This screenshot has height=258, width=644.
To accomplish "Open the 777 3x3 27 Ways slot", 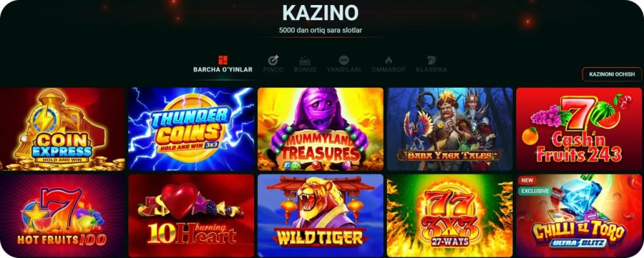I will tap(450, 216).
